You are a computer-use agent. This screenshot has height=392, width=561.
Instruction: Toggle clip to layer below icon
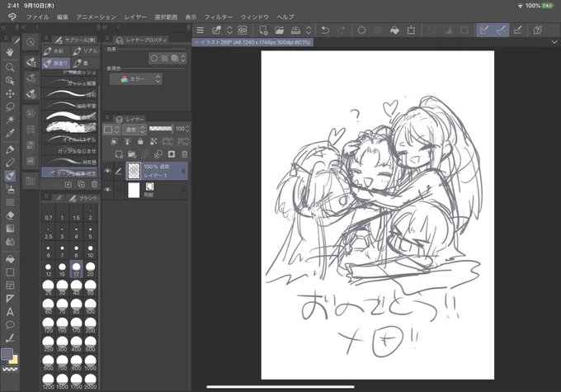[x=114, y=141]
